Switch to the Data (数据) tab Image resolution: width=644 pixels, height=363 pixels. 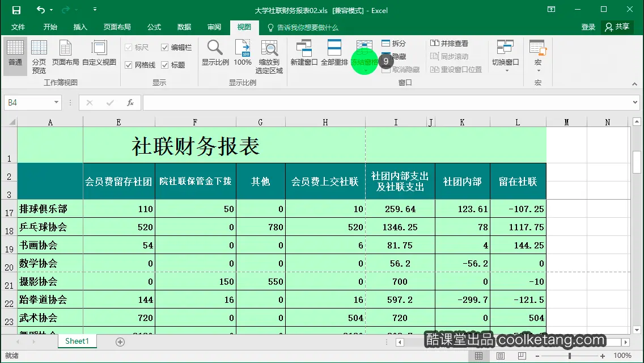184,27
